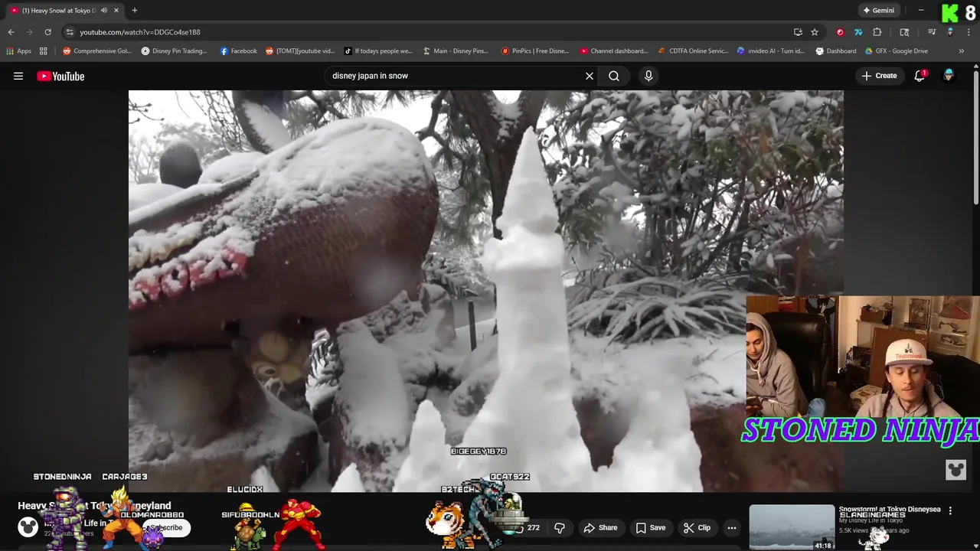The height and width of the screenshot is (551, 980).
Task: Clear the search box with the X
Action: [x=590, y=76]
